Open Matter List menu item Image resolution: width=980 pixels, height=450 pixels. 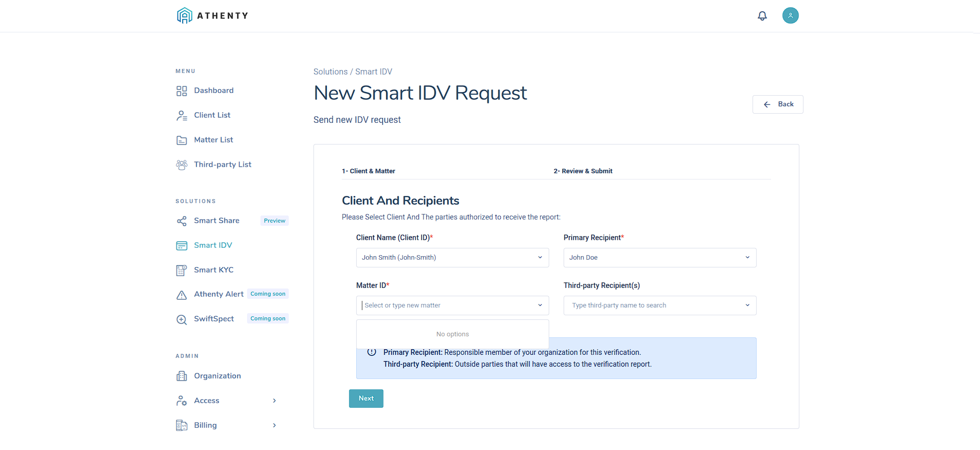click(214, 140)
